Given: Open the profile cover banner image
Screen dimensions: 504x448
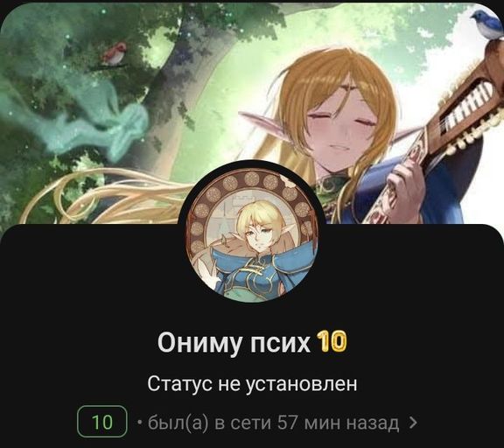Looking at the screenshot, I should [252, 113].
